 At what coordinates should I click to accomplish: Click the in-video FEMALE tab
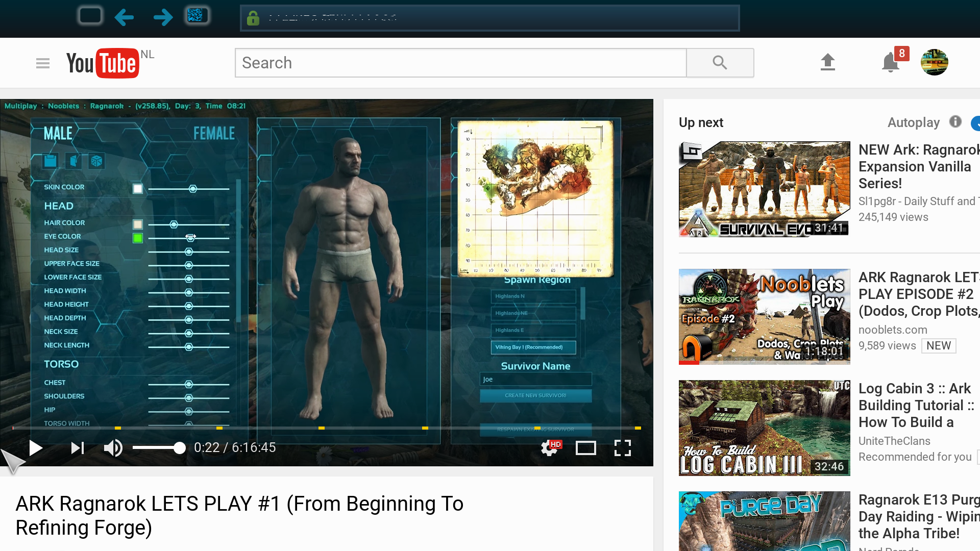[x=214, y=134]
